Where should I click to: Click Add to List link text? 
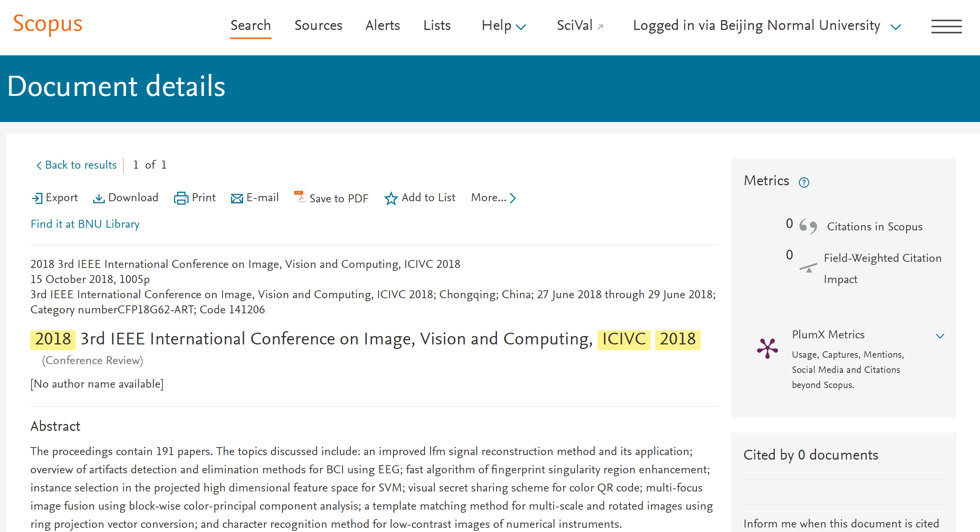click(428, 198)
